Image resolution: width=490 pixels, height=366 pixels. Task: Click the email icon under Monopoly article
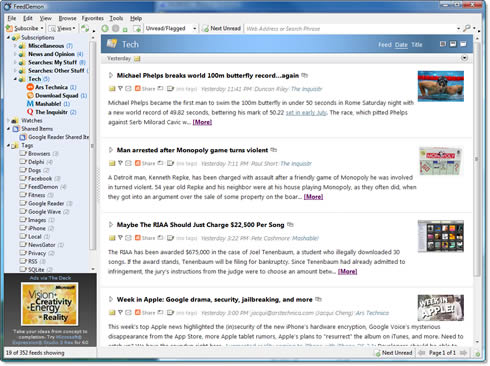(x=128, y=163)
